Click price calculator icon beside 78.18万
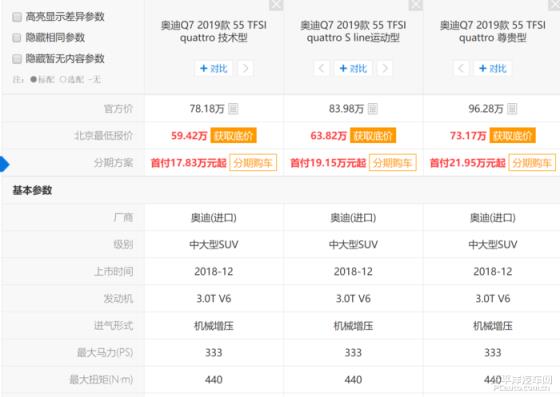This screenshot has width=560, height=397. (x=233, y=109)
